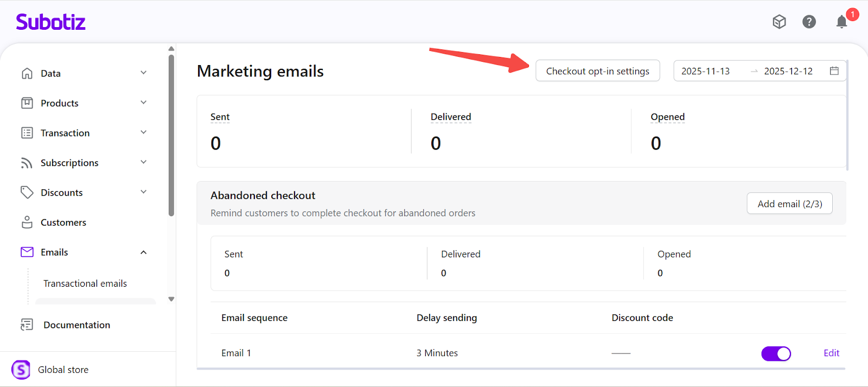Viewport: 868px width, 387px height.
Task: Toggle off the Email 1 switch
Action: pyautogui.click(x=776, y=353)
